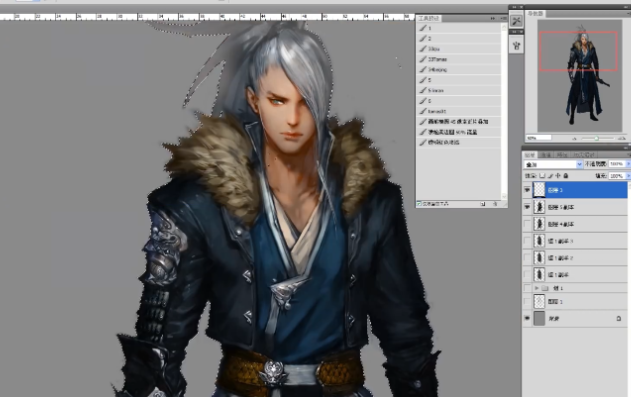Click lock transparent pixels icon

[x=542, y=176]
